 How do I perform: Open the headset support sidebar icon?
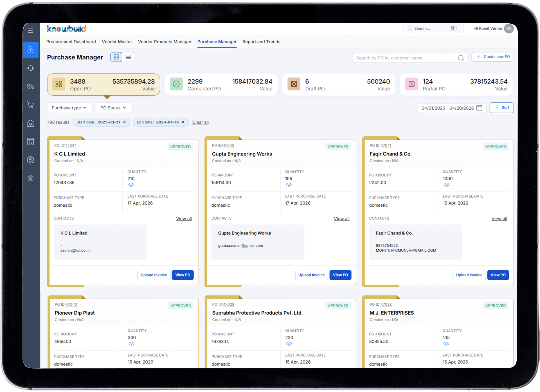[31, 68]
